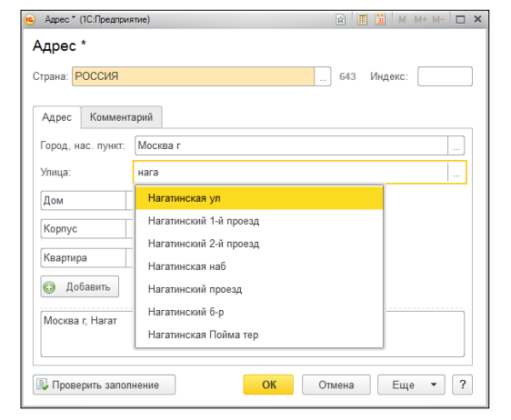Click Проверить заполнение button
Screen dimensions: 511x420
pos(105,385)
